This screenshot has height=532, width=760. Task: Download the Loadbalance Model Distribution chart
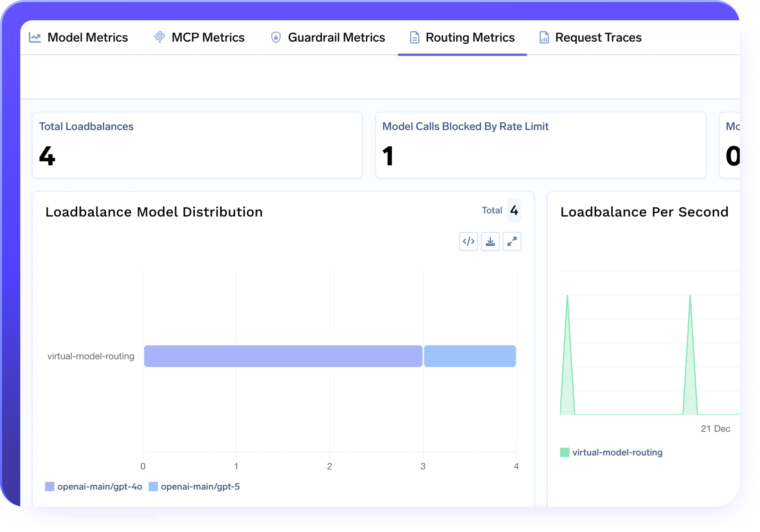(x=490, y=241)
